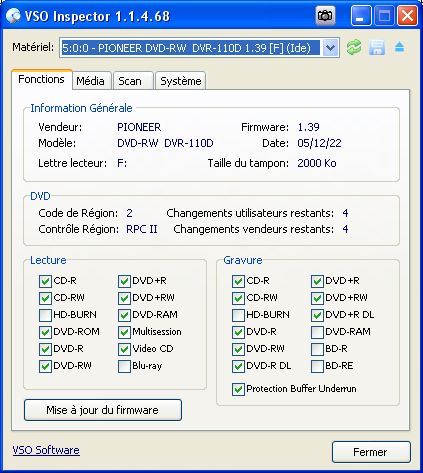Click the green refresh drives icon
Viewport: 423px width, 473px height.
coord(354,47)
